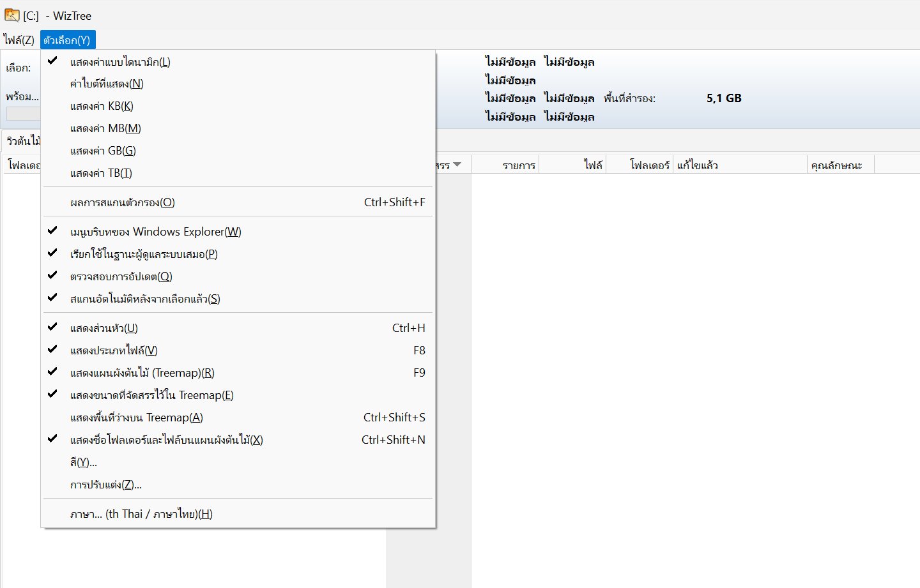Sort by คุณลักษณะ column header

[841, 165]
